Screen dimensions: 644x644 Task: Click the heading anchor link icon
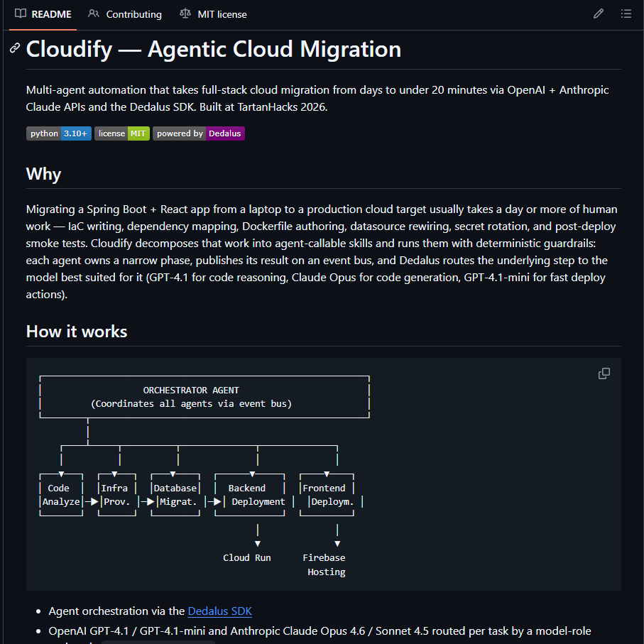point(15,48)
